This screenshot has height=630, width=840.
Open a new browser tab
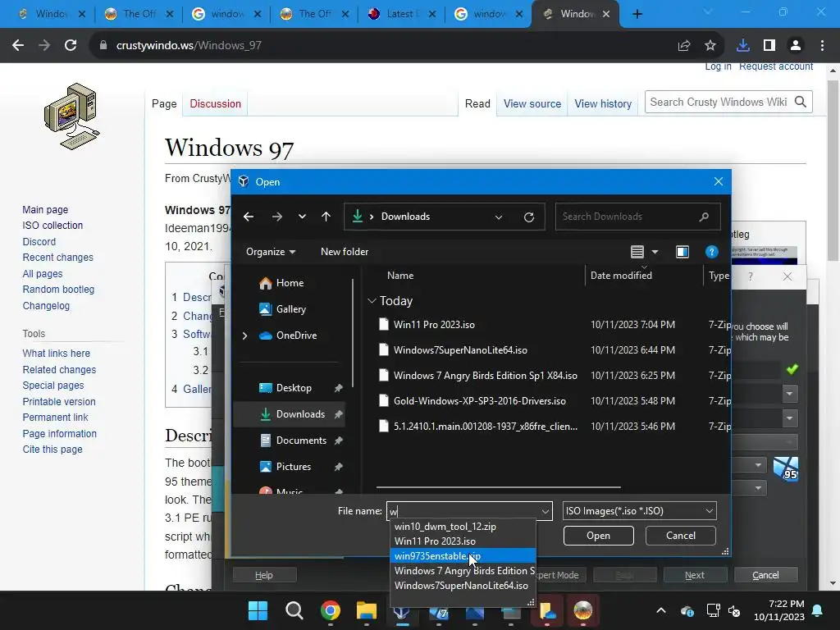(x=637, y=14)
